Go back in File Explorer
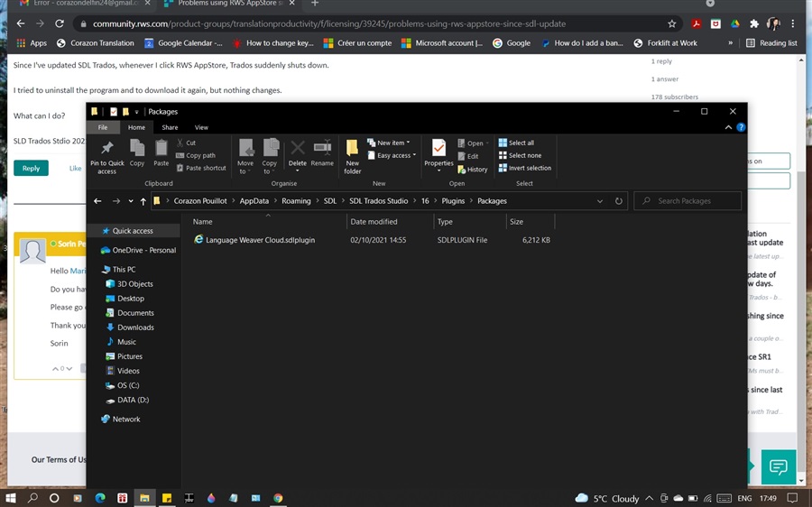This screenshot has height=507, width=812. pyautogui.click(x=97, y=201)
